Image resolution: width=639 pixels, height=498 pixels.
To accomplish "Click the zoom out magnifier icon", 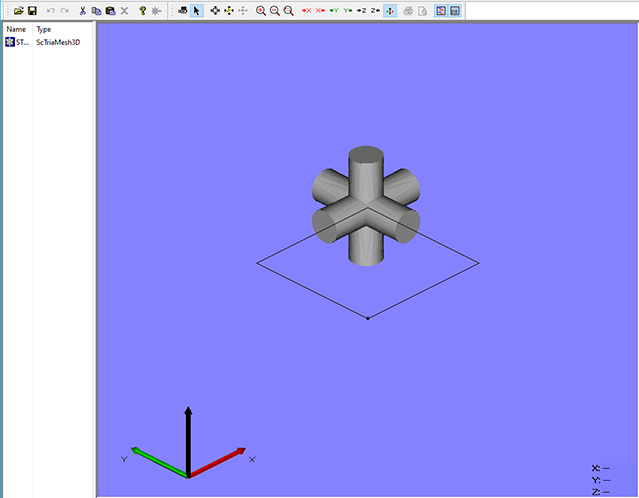I will click(275, 10).
